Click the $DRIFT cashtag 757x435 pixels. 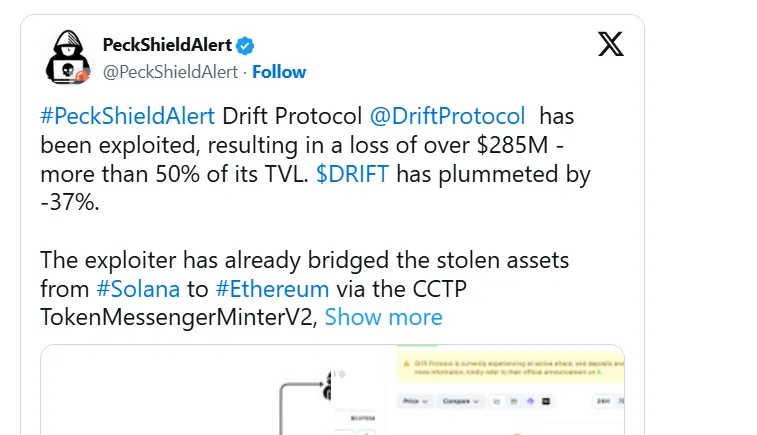coord(352,174)
